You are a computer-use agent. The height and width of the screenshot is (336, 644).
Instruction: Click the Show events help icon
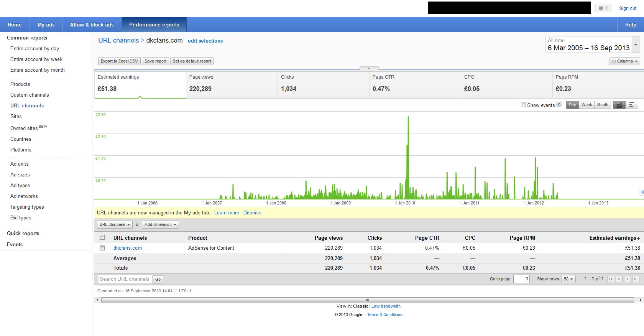[x=559, y=104]
